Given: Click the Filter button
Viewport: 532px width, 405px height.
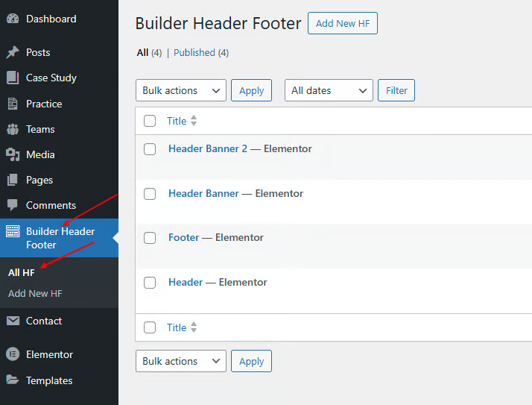Looking at the screenshot, I should point(396,90).
